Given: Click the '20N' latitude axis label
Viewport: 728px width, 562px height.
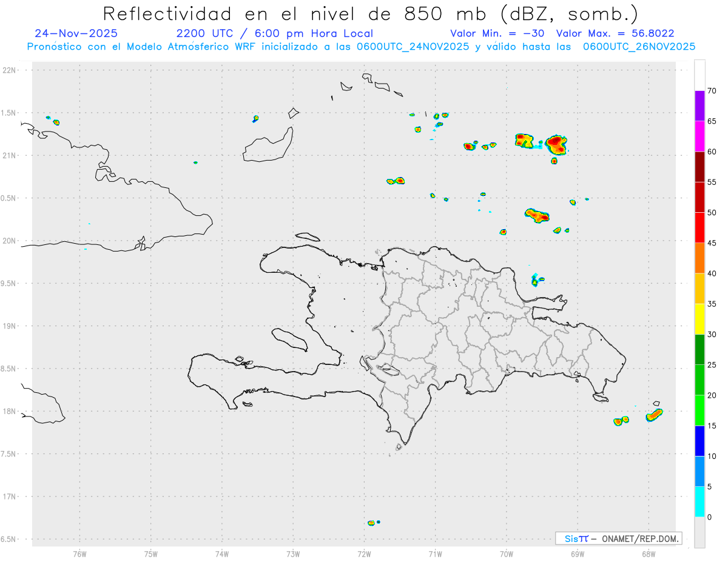Looking at the screenshot, I should [x=10, y=241].
